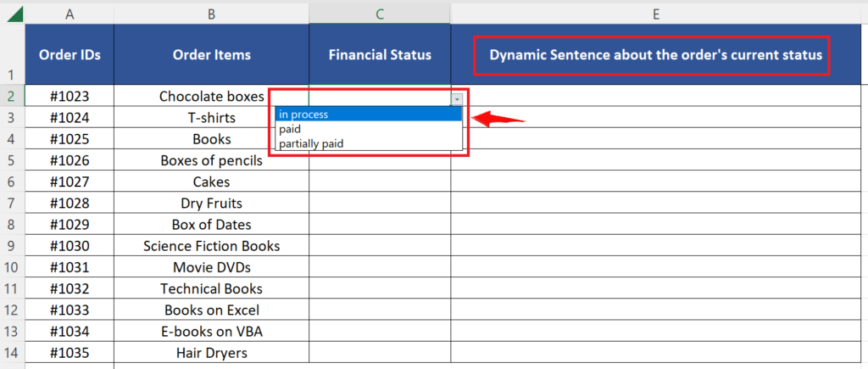Select Financial Status cell for Cakes row
Viewport: 868px width, 369px height.
[x=380, y=182]
